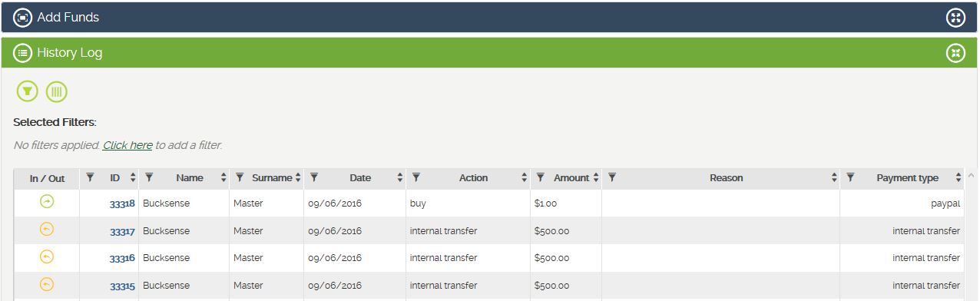Click the green In arrow icon for row 33318
The image size is (980, 301).
click(x=47, y=202)
